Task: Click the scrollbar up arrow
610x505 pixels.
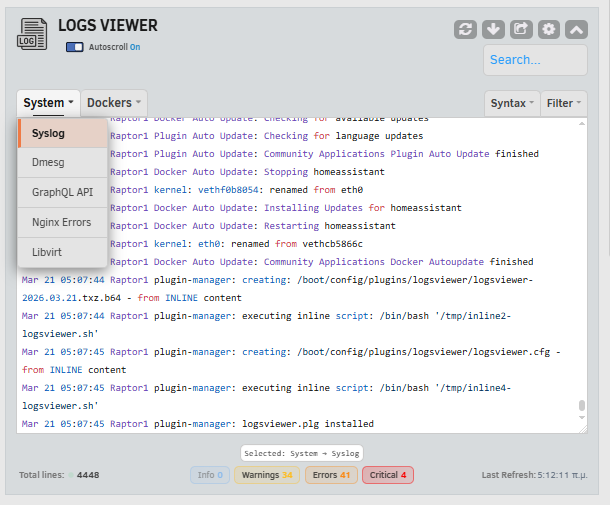Action: point(582,123)
